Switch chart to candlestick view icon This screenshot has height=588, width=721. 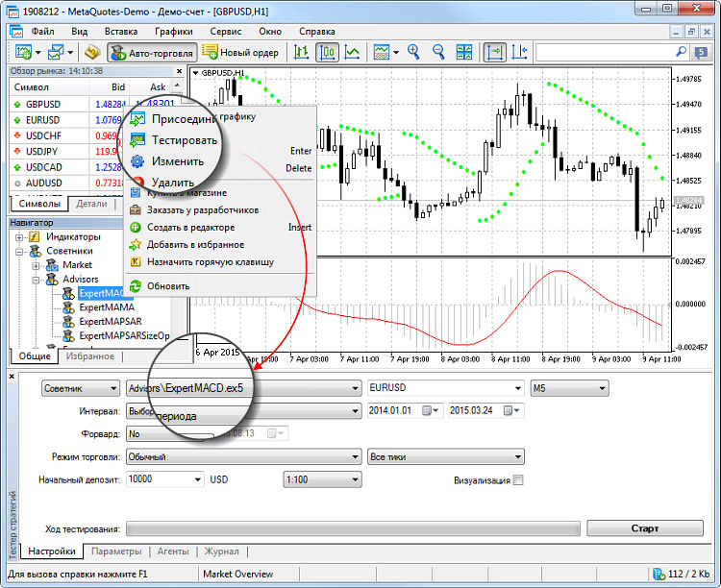coord(329,52)
